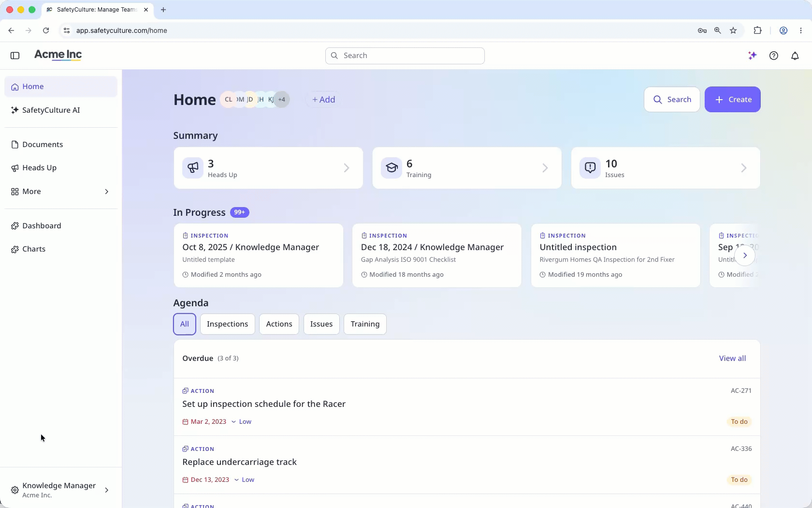Open a new browser tab
Viewport: 812px width, 508px height.
[163, 10]
